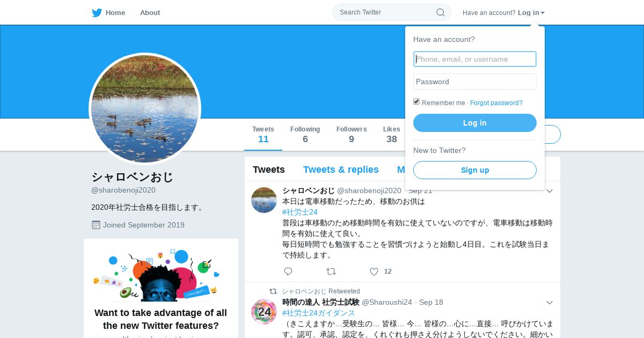Switch to the Tweets & replies tab

(341, 170)
